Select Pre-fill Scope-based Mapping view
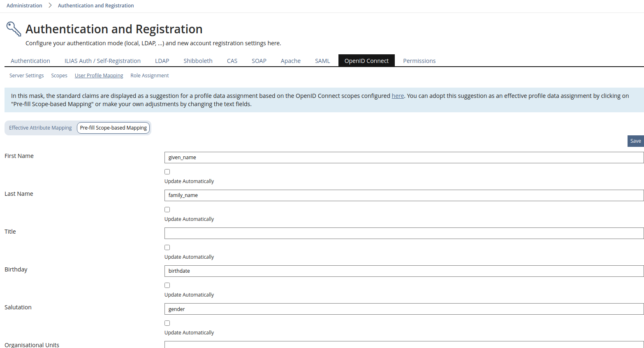 coord(113,128)
